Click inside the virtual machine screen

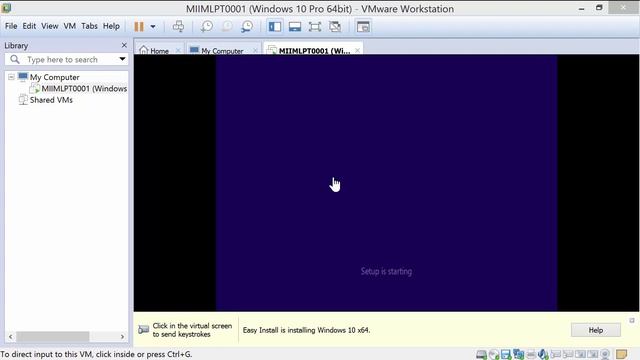click(386, 183)
